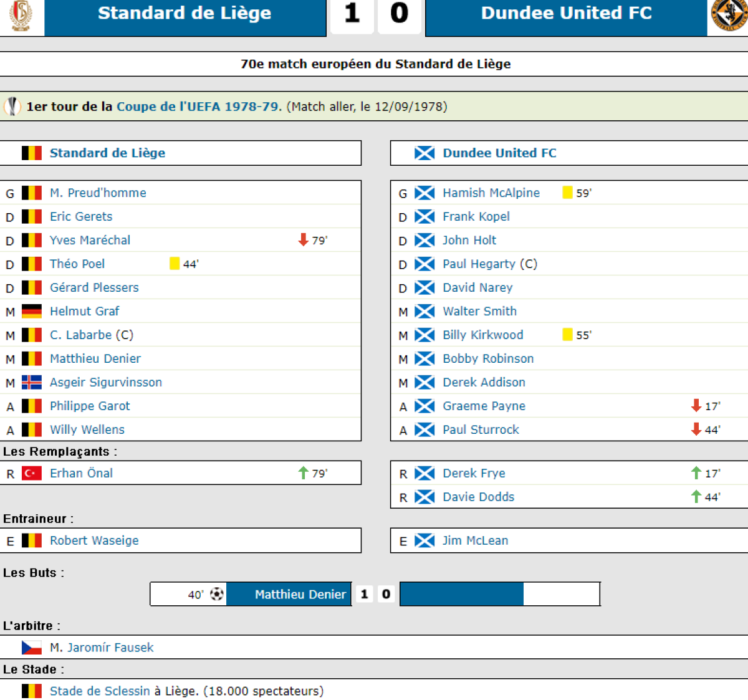Click the Dundee United FC team heading link
The height and width of the screenshot is (700, 748).
(x=499, y=153)
